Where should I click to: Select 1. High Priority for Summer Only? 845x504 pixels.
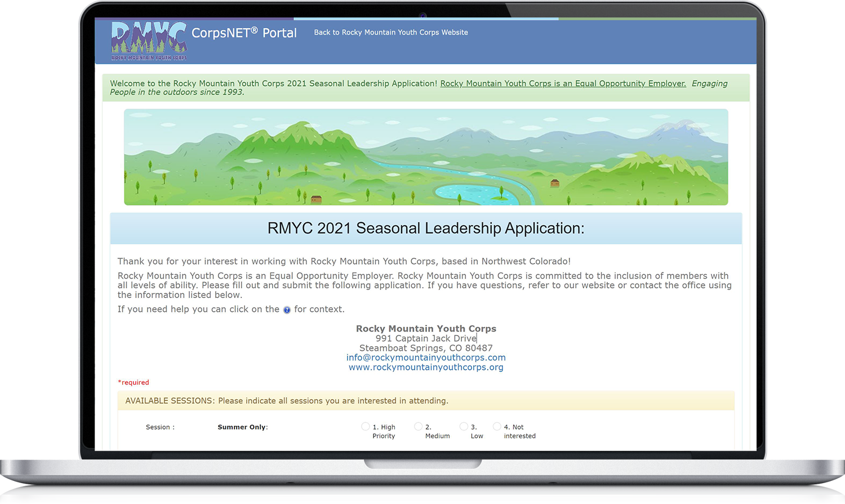coord(366,427)
